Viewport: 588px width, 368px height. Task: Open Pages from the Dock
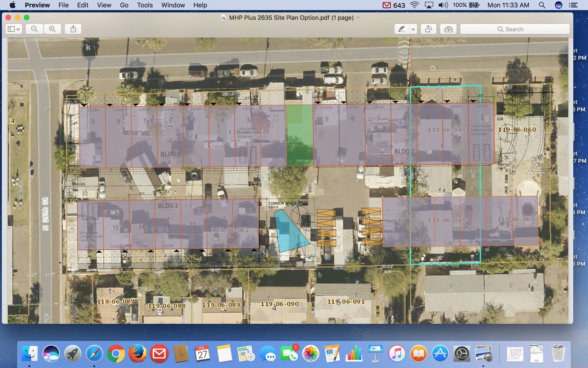(x=332, y=354)
